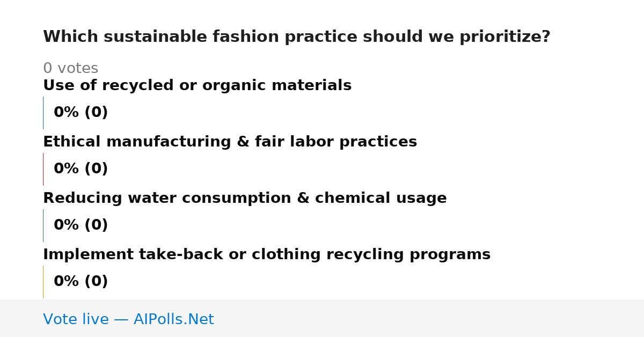Click the red result bar for ethical manufacturing
Viewport: 644px width, 337px height.
click(43, 169)
